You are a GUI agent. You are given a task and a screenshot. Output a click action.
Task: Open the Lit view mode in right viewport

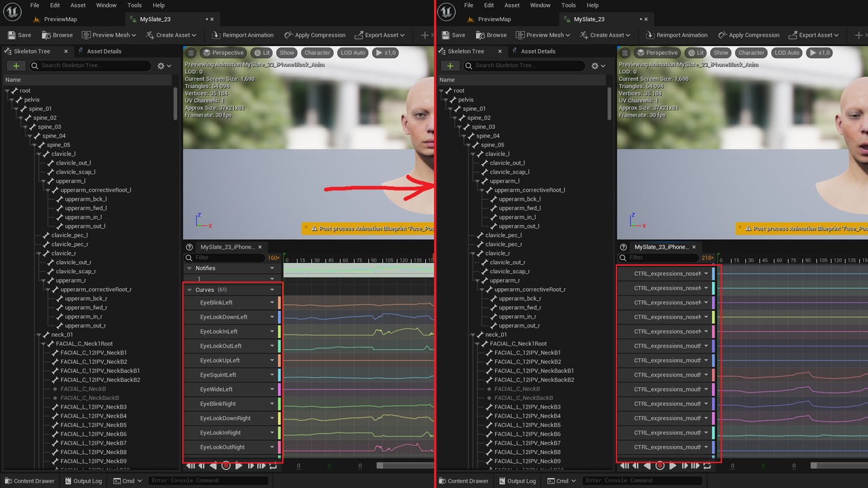pyautogui.click(x=696, y=53)
